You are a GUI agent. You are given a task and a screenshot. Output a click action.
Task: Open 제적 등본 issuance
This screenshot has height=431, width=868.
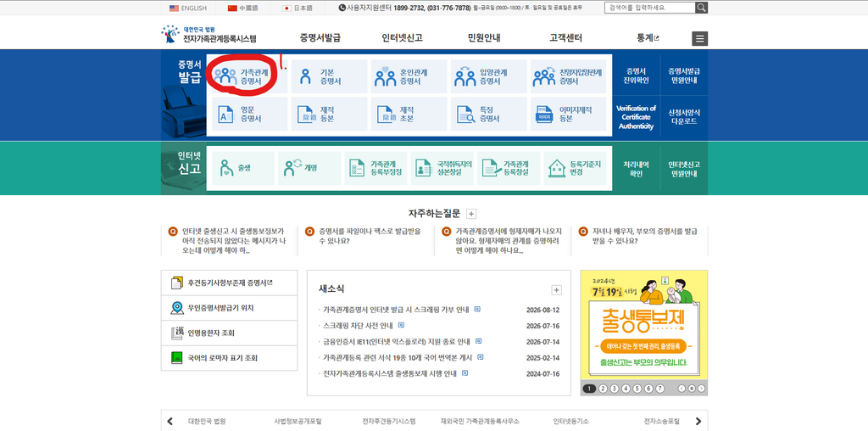point(330,115)
